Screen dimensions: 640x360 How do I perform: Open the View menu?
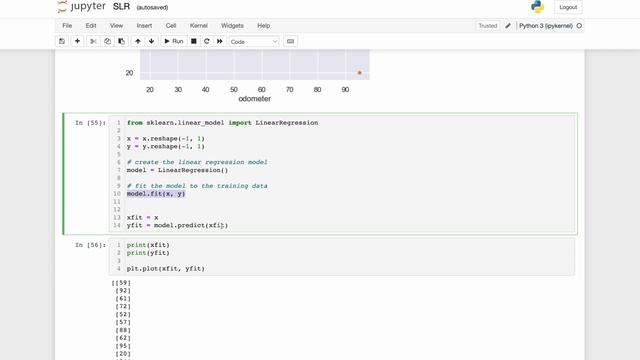[116, 26]
